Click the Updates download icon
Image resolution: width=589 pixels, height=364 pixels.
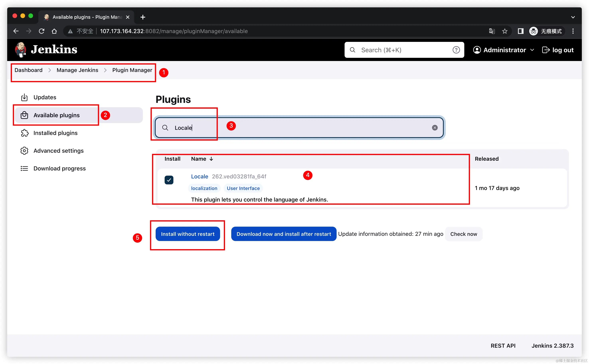click(24, 97)
